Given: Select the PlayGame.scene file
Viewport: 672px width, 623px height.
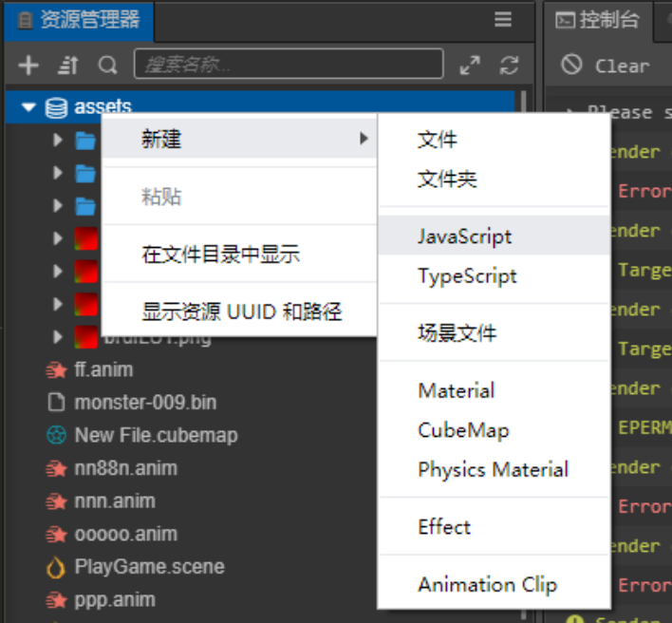Looking at the screenshot, I should pos(149,567).
